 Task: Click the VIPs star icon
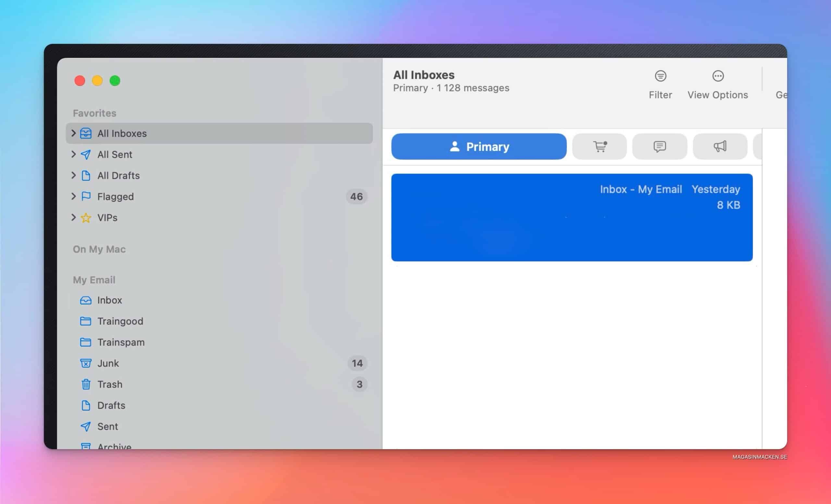86,217
